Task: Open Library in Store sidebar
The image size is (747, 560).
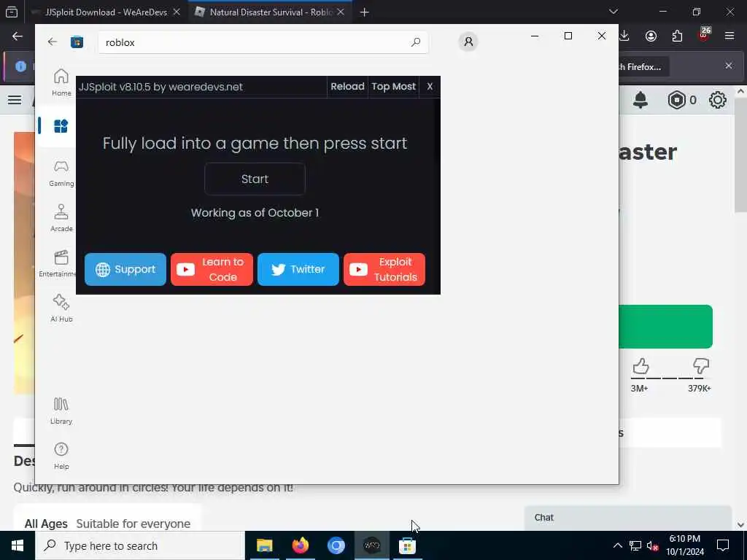Action: coord(61,411)
